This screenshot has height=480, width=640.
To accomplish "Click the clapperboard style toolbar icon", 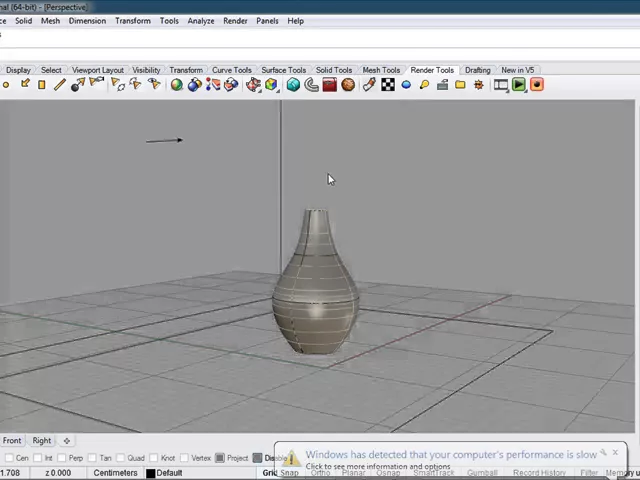I will [x=442, y=85].
